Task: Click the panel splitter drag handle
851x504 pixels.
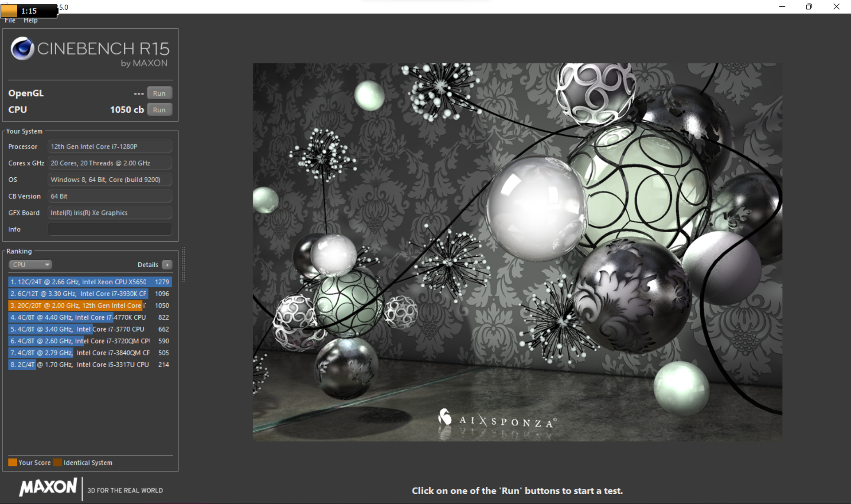Action: coord(183,265)
